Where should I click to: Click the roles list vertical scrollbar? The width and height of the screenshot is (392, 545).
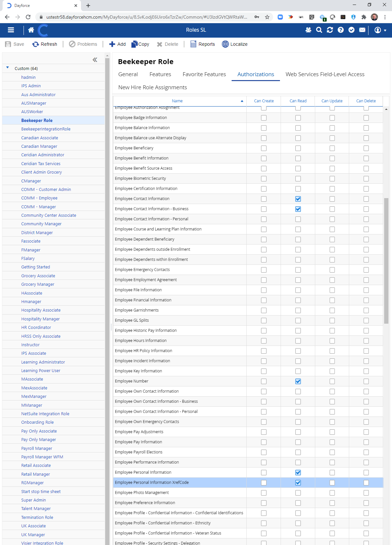coord(107,301)
